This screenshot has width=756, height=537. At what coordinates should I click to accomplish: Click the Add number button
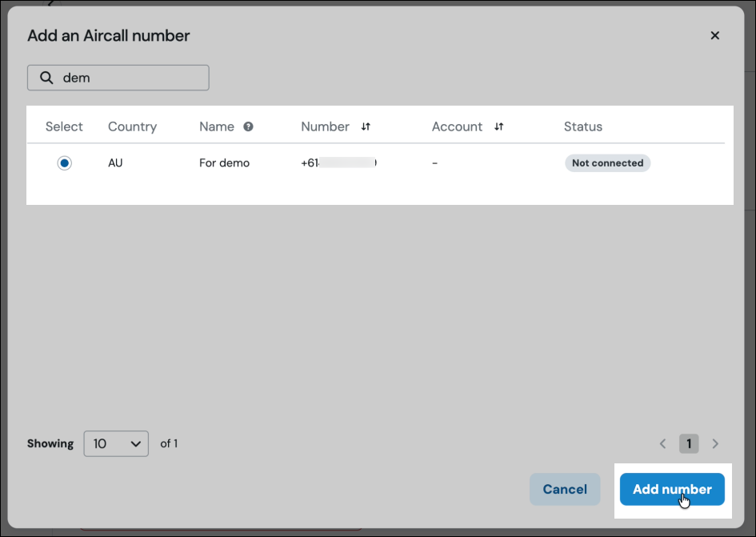(x=672, y=489)
